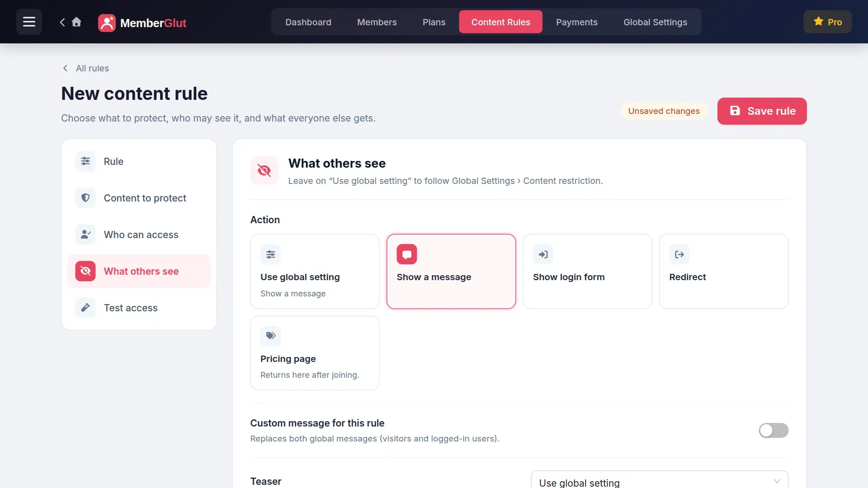
Task: Open the hamburger menu
Action: pos(29,22)
